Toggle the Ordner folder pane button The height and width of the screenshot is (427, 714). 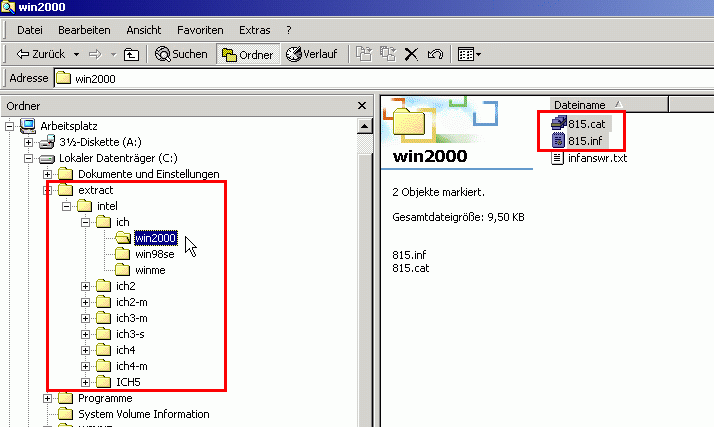[x=248, y=54]
